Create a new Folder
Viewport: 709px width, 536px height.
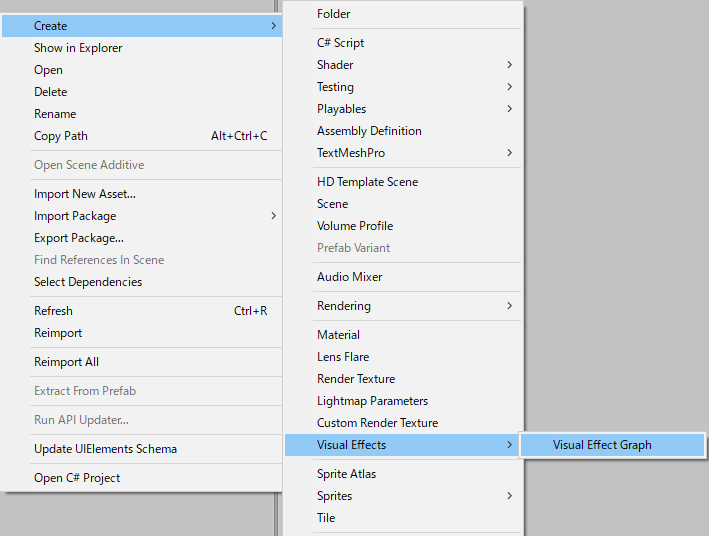click(x=403, y=14)
